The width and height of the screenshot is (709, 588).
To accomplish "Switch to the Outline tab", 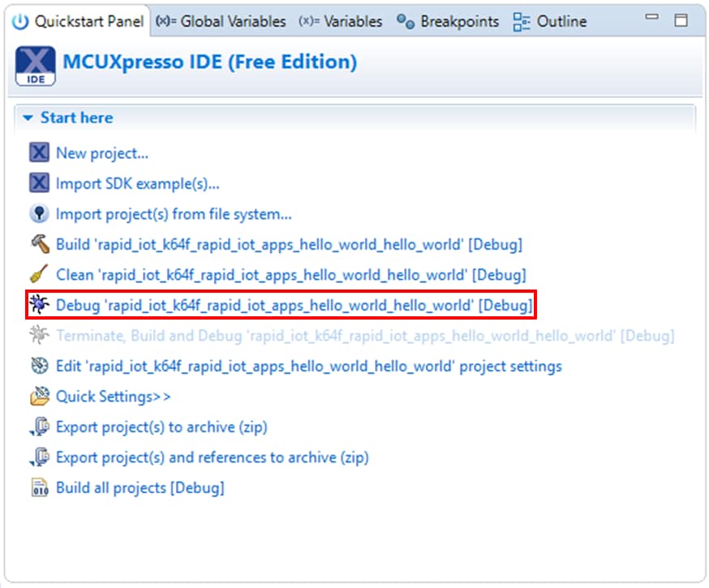I will pyautogui.click(x=551, y=22).
